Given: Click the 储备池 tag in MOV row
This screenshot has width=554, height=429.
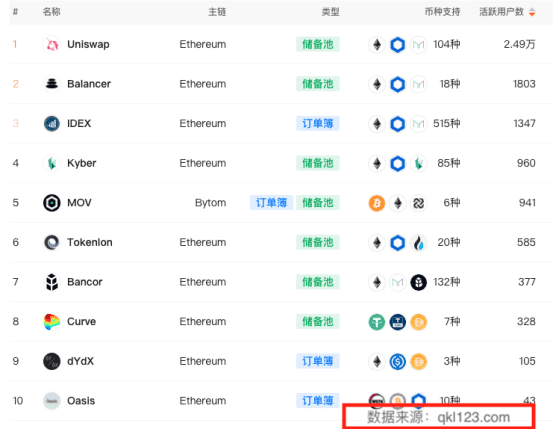Looking at the screenshot, I should click(318, 202).
